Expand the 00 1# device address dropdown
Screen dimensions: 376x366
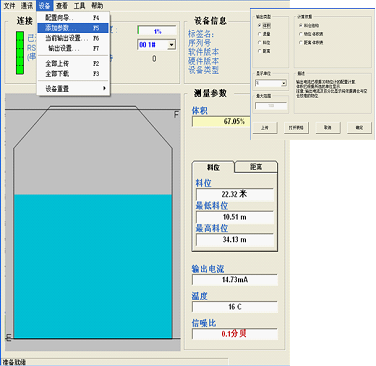pyautogui.click(x=172, y=45)
